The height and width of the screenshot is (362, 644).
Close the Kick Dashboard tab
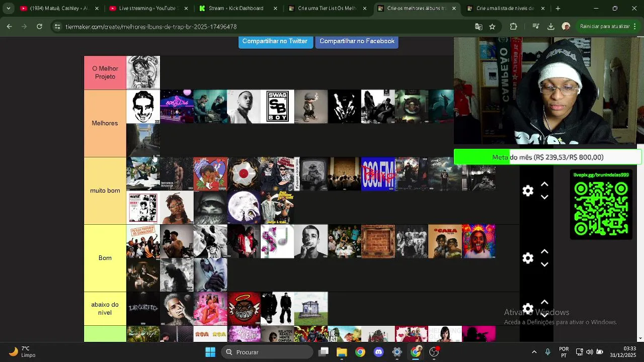[x=276, y=9]
